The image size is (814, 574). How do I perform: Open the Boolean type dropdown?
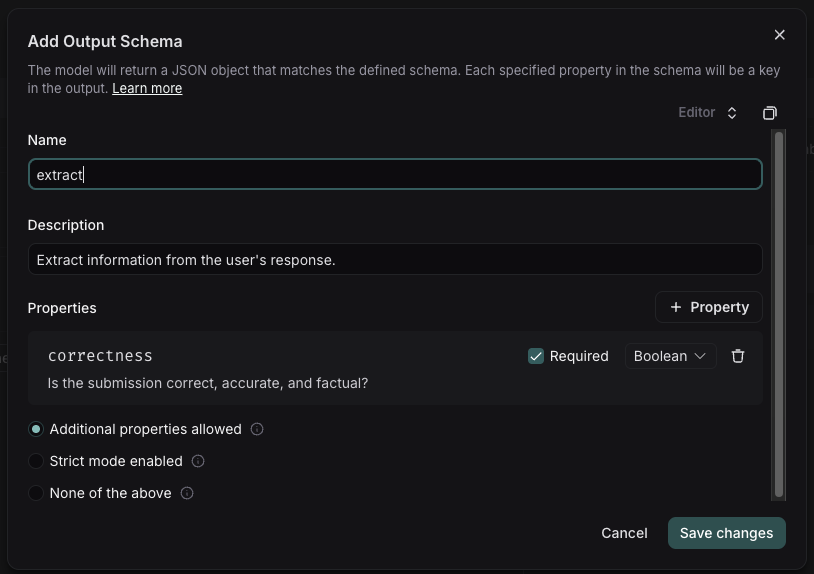670,356
